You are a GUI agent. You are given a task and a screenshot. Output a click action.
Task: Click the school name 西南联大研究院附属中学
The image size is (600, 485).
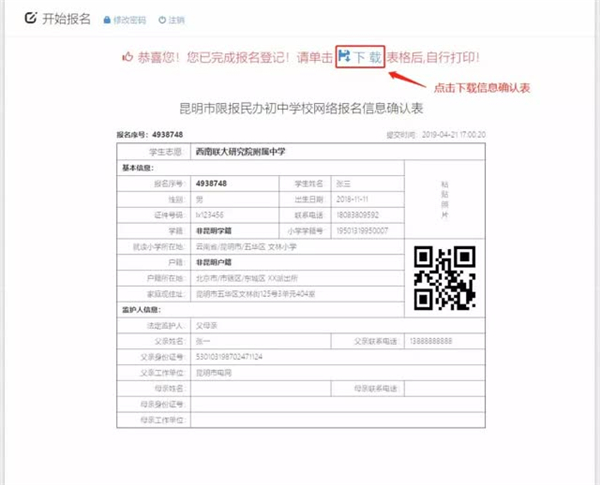coord(240,152)
